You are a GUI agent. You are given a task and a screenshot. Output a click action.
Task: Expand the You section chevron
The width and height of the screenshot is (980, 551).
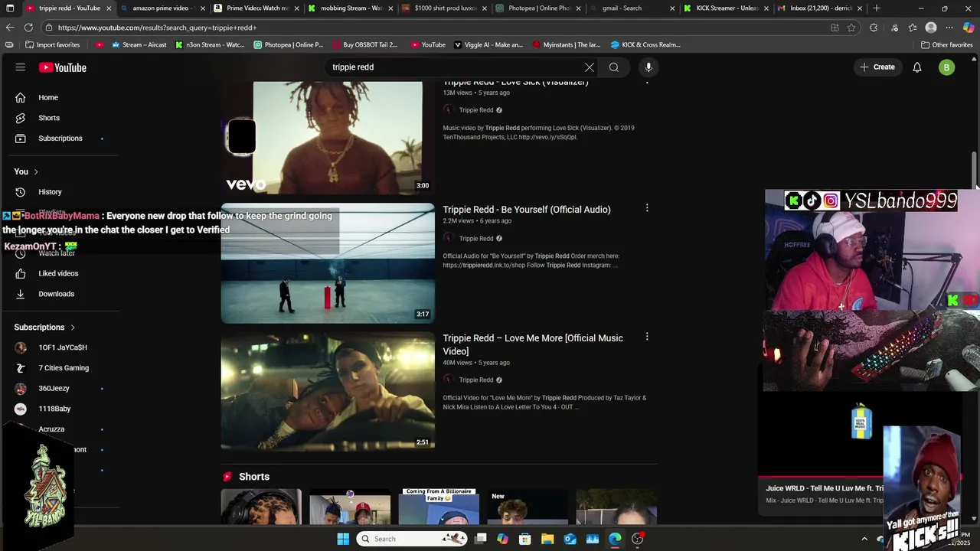36,171
